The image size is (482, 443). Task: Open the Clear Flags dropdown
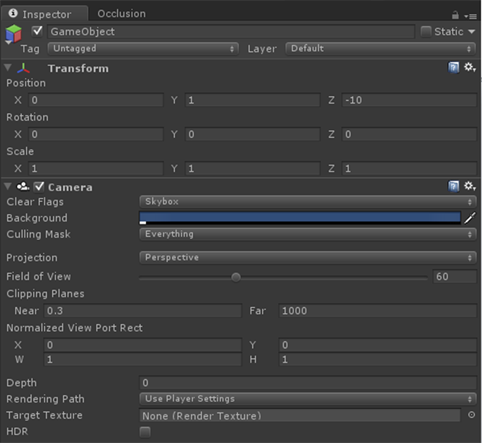click(x=308, y=202)
